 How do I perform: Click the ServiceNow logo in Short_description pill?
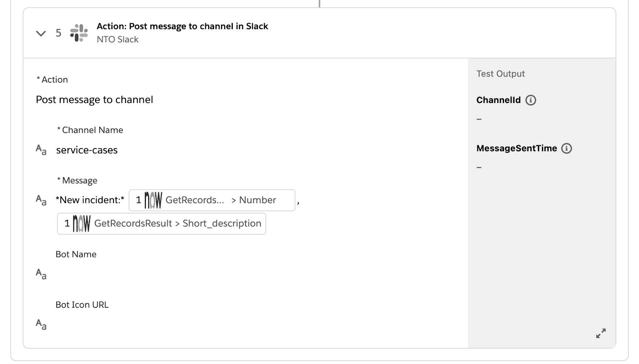click(81, 224)
